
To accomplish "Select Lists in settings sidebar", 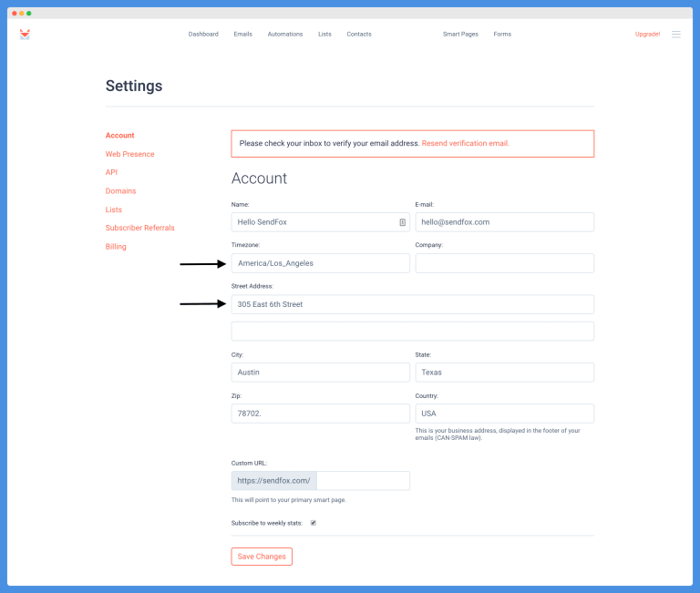I will (113, 210).
